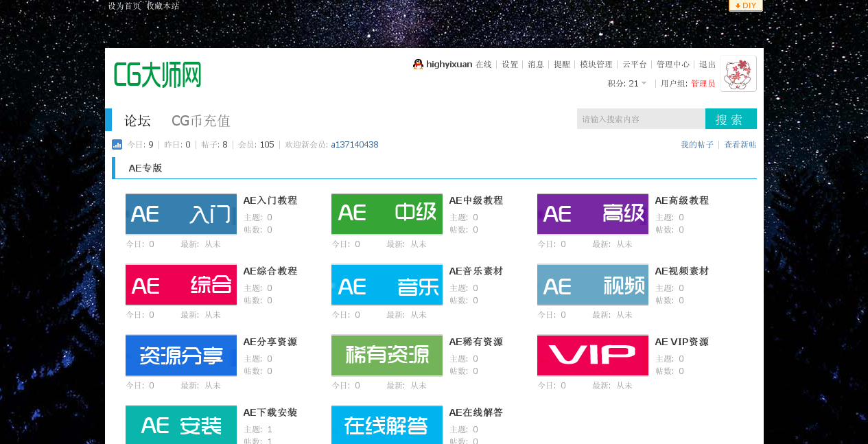Click the user avatar thumbnail
This screenshot has width=868, height=444.
(x=738, y=73)
